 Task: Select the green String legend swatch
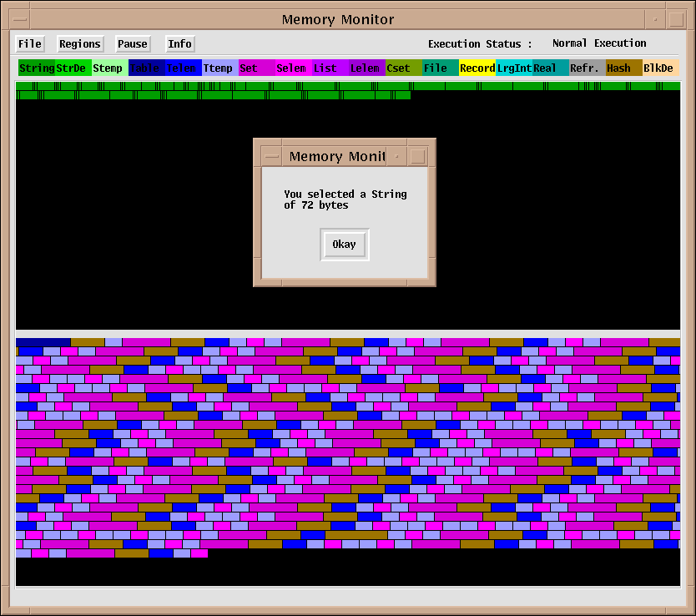[x=37, y=68]
